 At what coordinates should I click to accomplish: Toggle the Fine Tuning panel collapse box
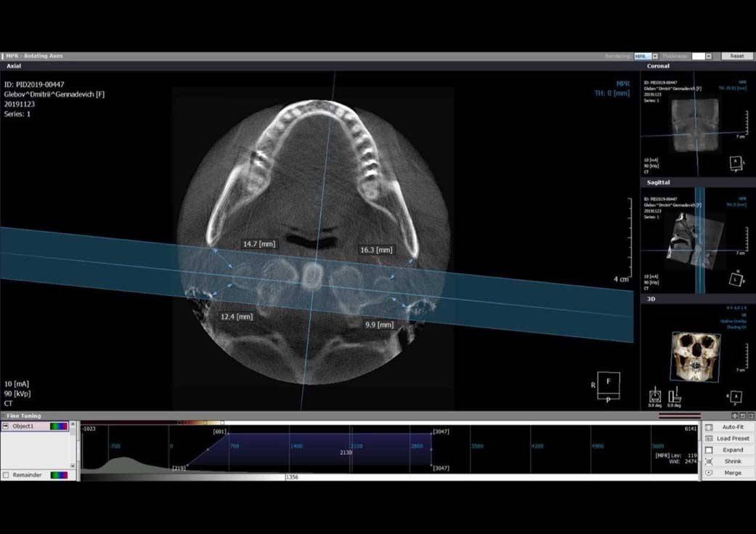click(3, 416)
